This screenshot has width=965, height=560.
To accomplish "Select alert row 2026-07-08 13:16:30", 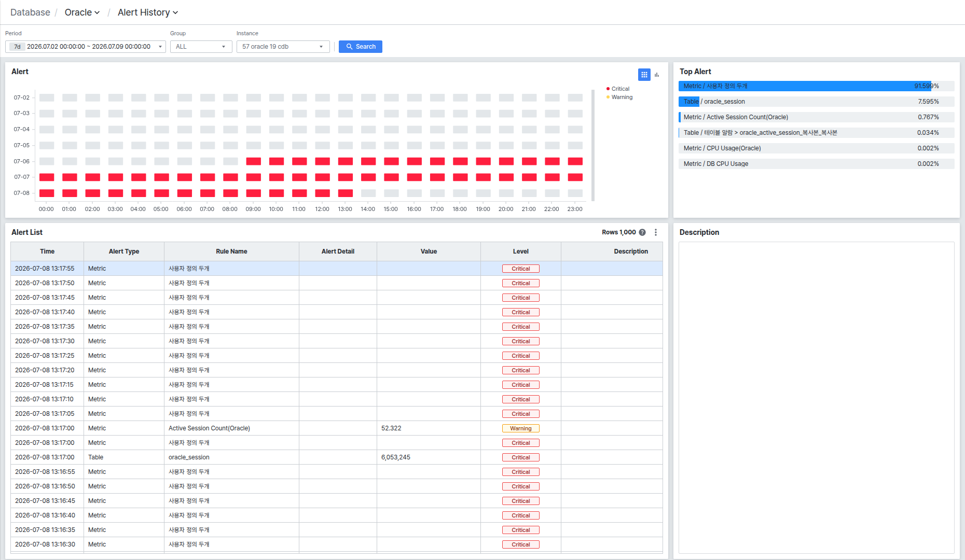I will pyautogui.click(x=337, y=544).
